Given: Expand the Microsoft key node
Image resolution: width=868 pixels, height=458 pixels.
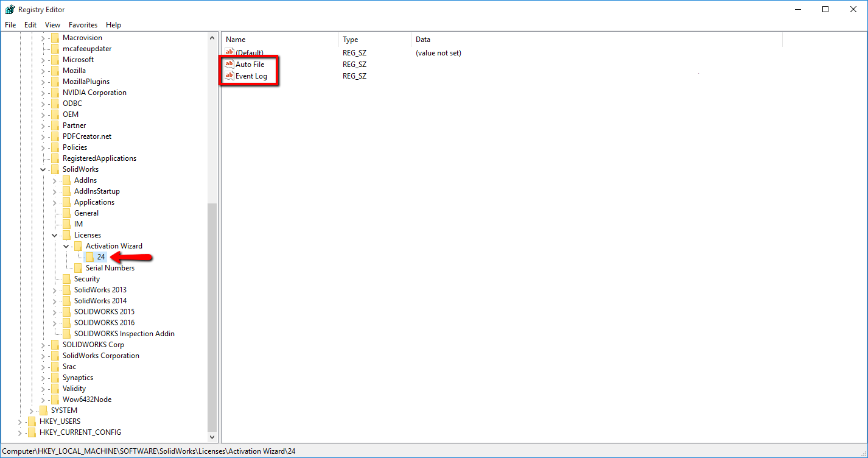Looking at the screenshot, I should coord(43,60).
